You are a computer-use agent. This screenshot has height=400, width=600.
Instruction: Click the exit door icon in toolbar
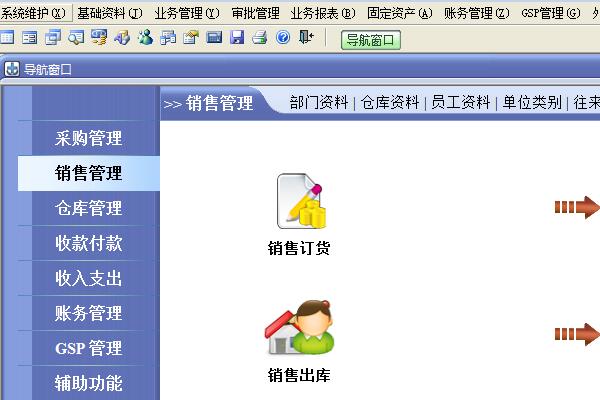(x=306, y=37)
